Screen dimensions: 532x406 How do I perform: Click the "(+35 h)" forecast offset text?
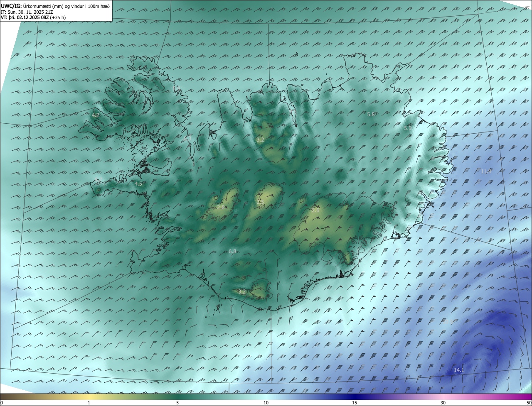click(58, 17)
